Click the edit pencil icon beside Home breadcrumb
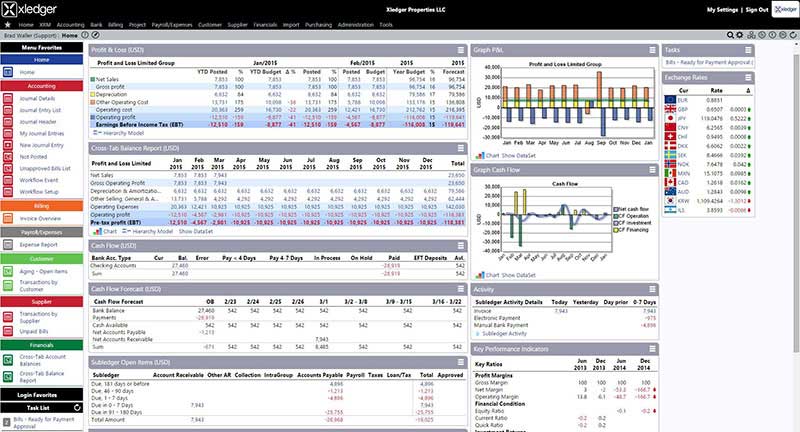This screenshot has width=800, height=432. pos(95,35)
